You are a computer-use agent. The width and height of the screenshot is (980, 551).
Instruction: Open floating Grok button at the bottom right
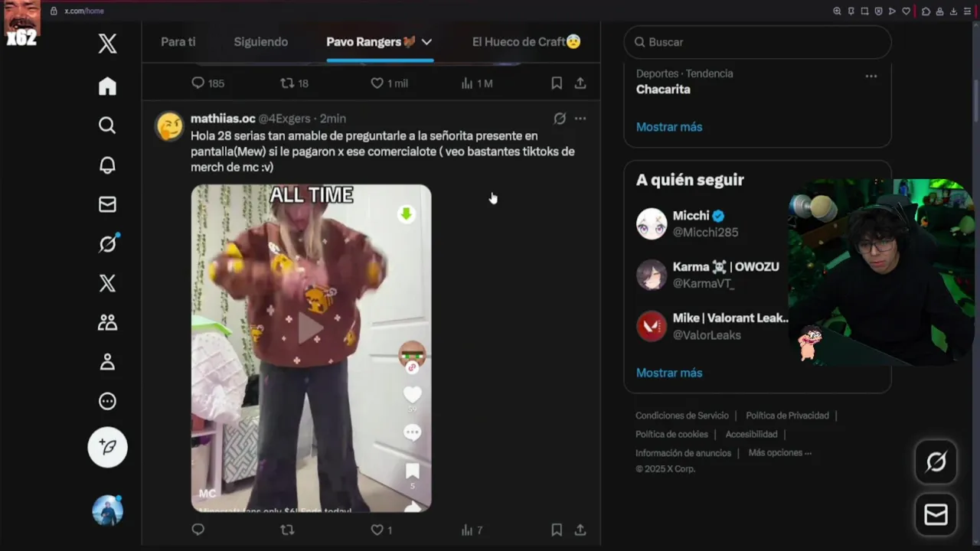coord(936,461)
